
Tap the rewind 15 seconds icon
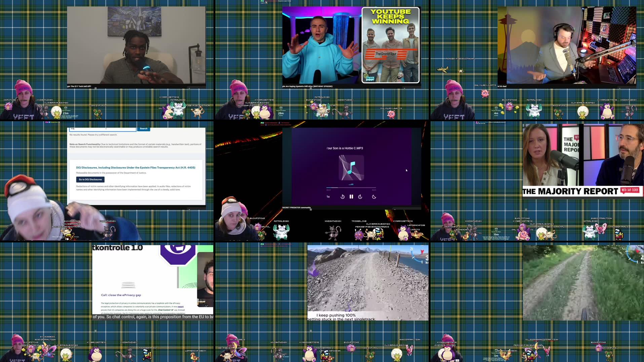tap(343, 197)
